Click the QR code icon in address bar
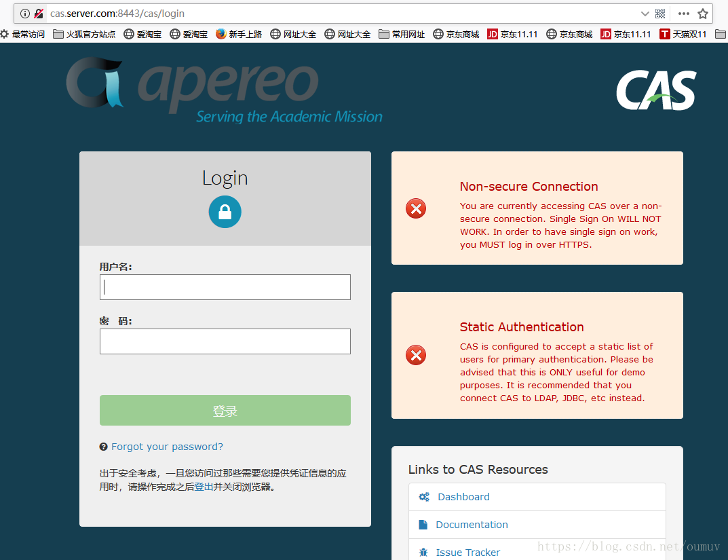The width and height of the screenshot is (728, 560). click(660, 14)
